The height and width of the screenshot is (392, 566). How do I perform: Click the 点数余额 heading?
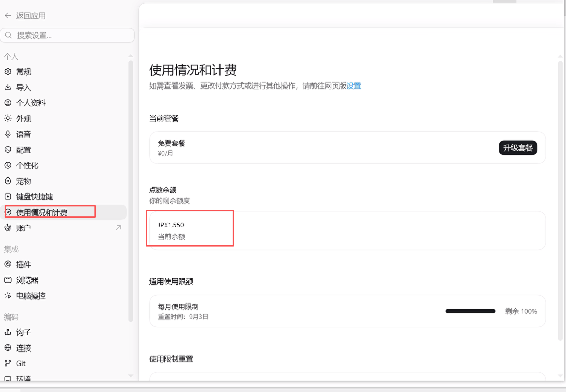point(163,190)
